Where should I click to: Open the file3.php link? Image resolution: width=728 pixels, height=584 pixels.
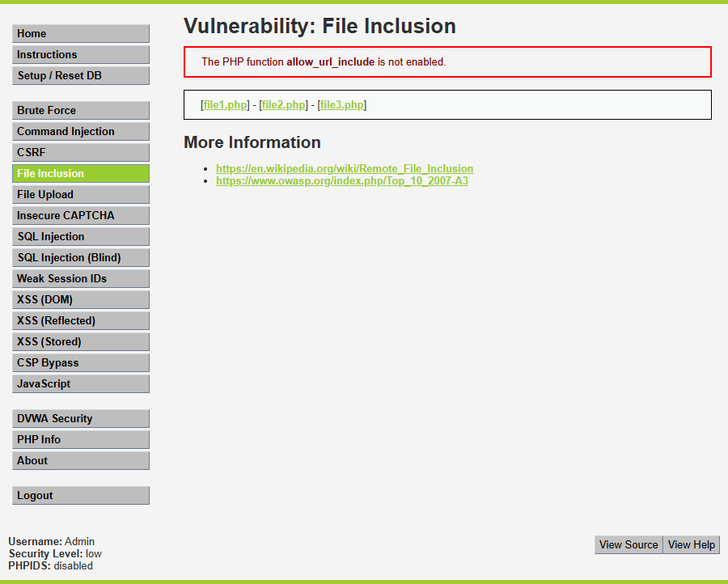343,105
